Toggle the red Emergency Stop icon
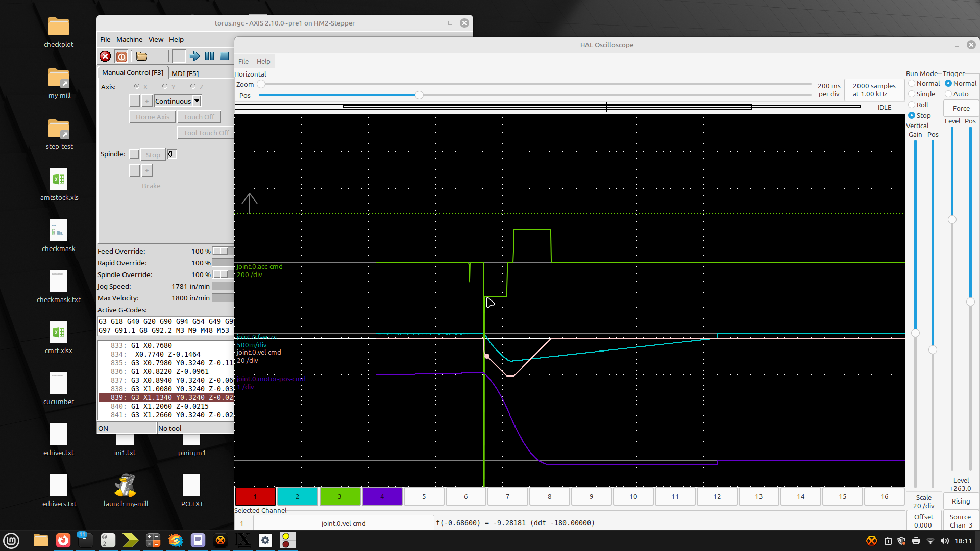The width and height of the screenshot is (980, 551). 105,56
